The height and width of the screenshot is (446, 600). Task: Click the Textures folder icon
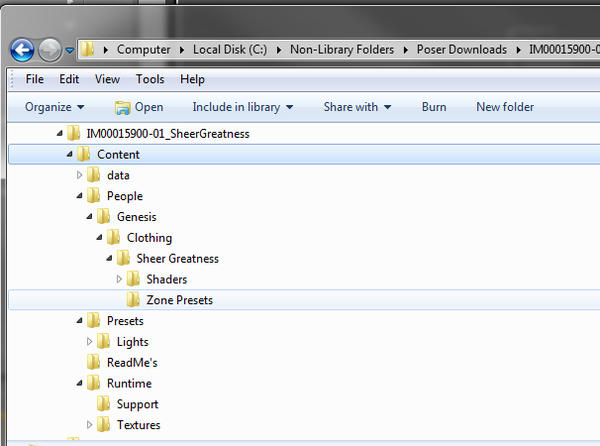pos(103,425)
